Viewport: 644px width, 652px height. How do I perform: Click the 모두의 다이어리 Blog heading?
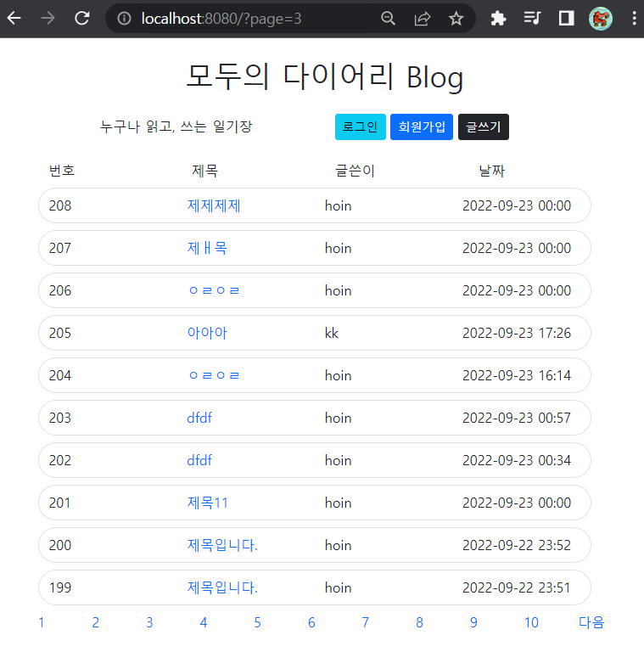pos(324,77)
